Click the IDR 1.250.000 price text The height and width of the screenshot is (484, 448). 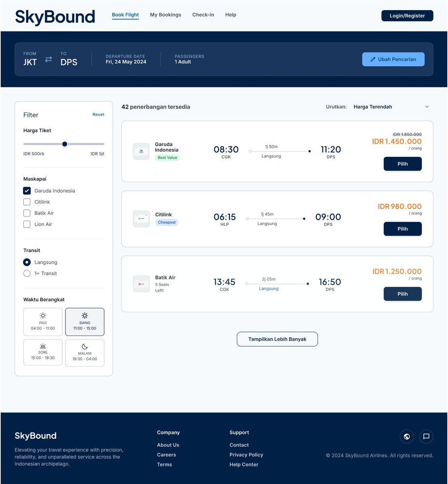[x=397, y=271]
